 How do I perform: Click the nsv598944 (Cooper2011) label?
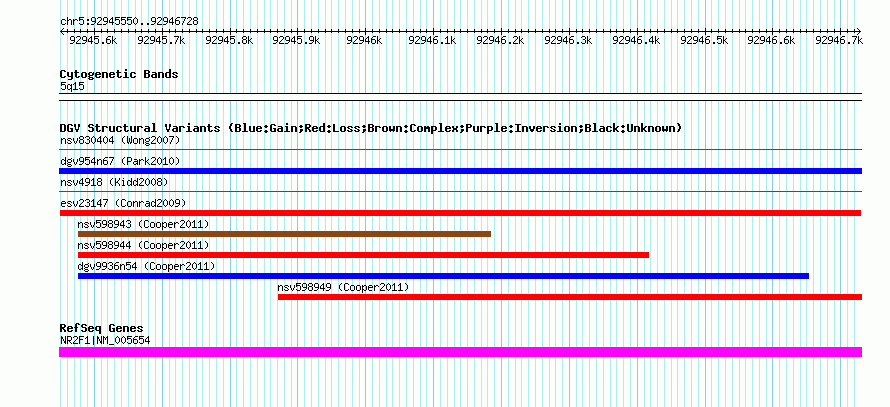coord(143,245)
